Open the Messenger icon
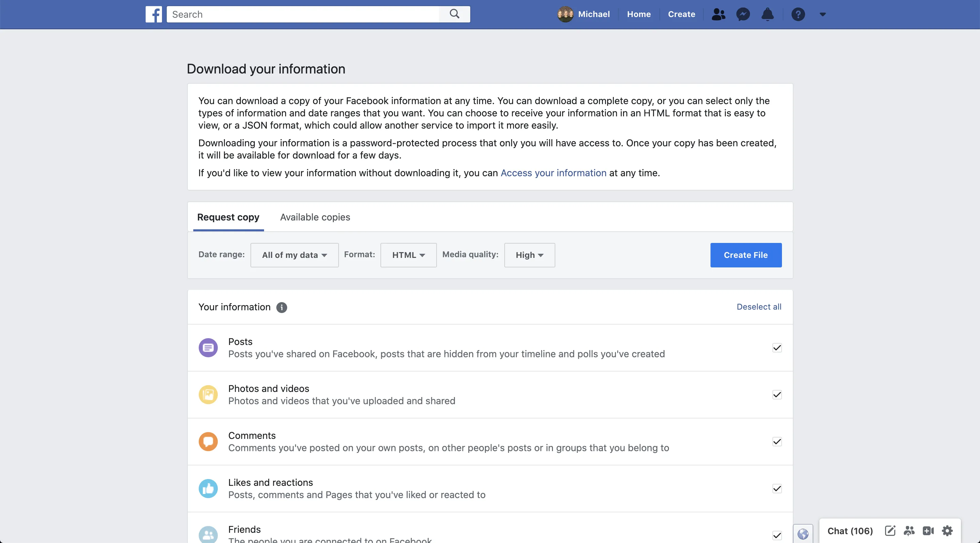The image size is (980, 543). (x=742, y=14)
